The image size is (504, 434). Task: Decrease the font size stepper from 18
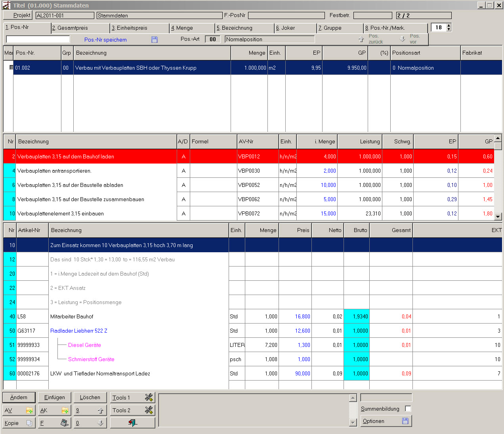tap(449, 29)
